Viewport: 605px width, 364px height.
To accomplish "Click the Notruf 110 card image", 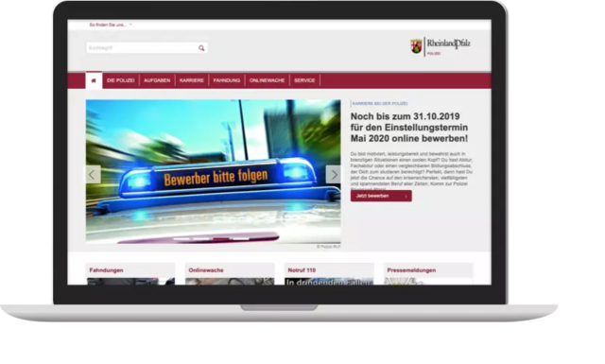I will click(x=329, y=282).
